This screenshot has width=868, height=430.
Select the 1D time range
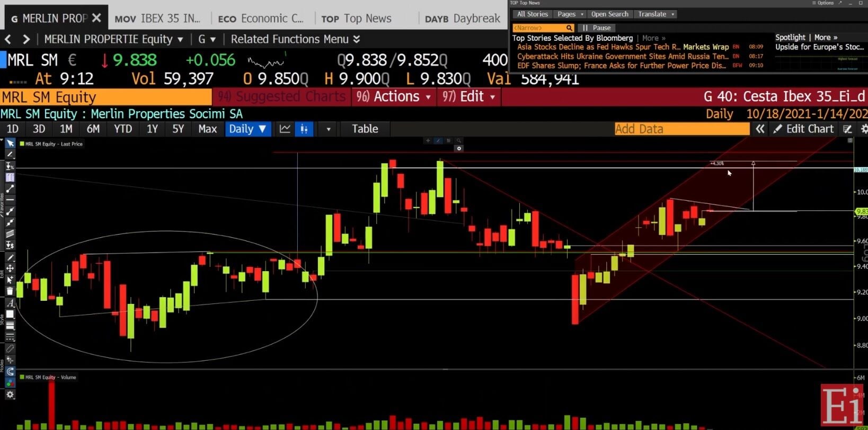(x=12, y=129)
